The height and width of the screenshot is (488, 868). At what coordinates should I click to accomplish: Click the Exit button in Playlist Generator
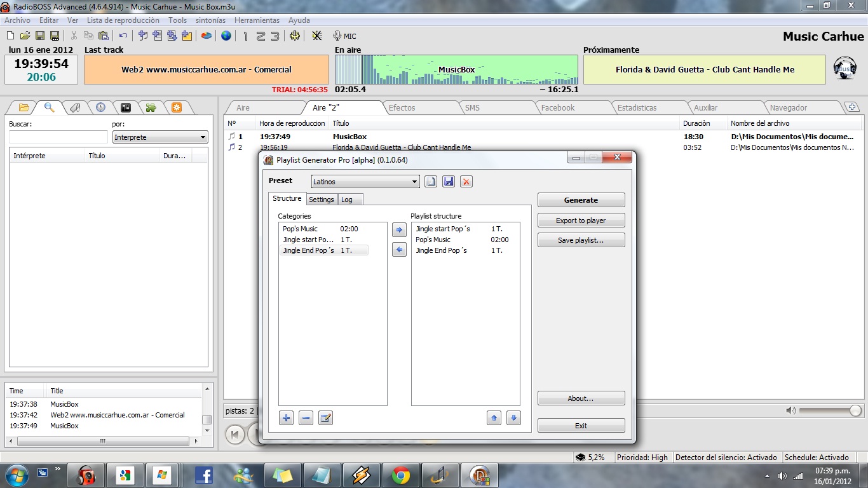tap(581, 426)
